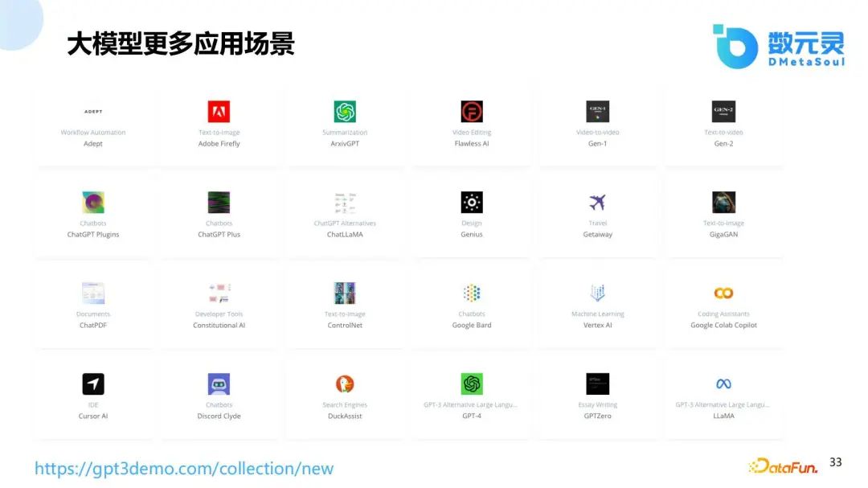Select the ControlNet image icon
868x488 pixels.
pyautogui.click(x=345, y=293)
